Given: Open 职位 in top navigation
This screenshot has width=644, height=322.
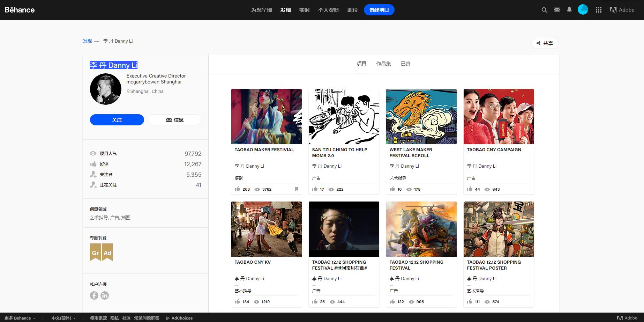Looking at the screenshot, I should 352,10.
